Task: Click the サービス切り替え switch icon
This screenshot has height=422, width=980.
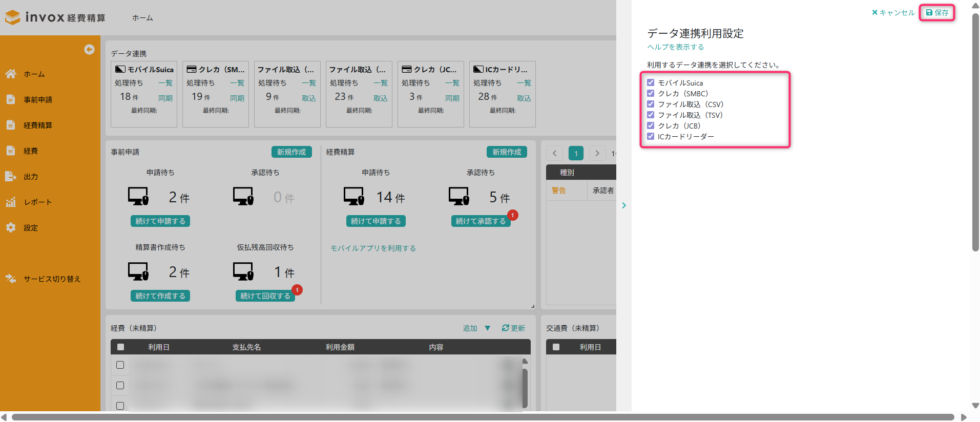Action: pyautogui.click(x=11, y=279)
